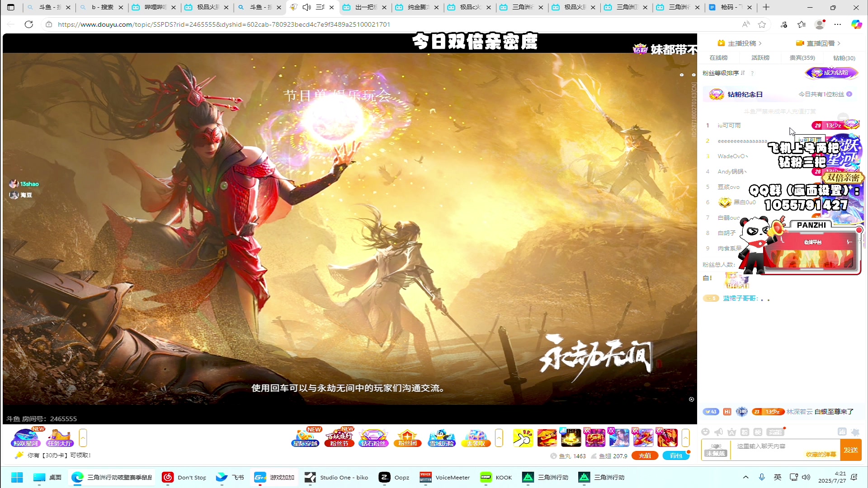
Task: Toggle fan level sort order 粉丝等级排序
Action: point(723,73)
